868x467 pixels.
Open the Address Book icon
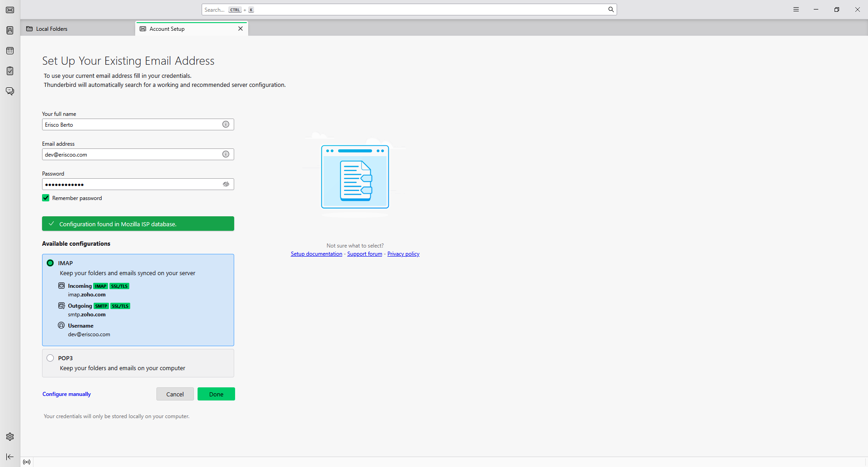tap(10, 30)
